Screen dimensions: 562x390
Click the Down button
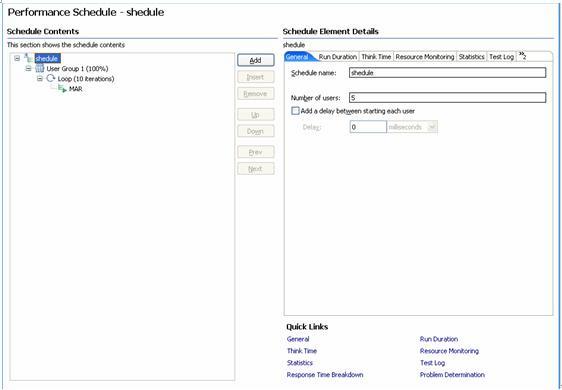pyautogui.click(x=256, y=131)
